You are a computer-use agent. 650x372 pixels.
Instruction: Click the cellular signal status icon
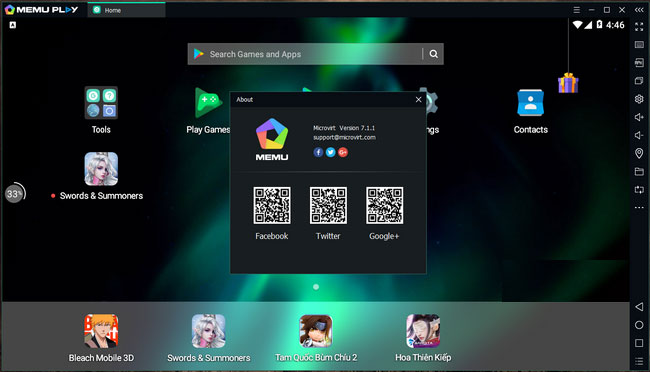588,25
